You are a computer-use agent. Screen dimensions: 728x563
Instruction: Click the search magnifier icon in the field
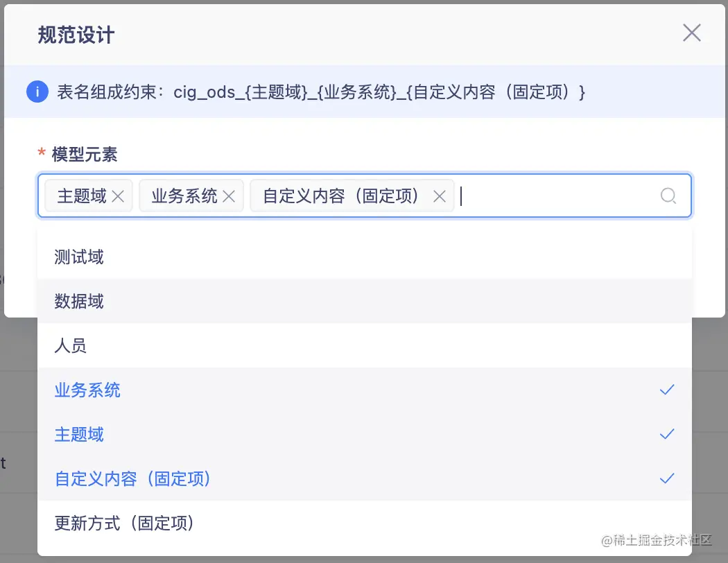click(668, 196)
